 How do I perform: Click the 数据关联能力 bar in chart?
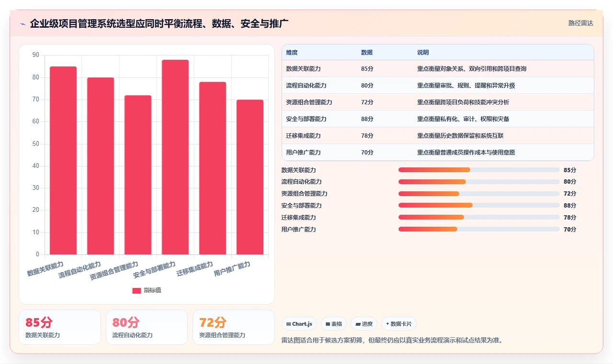coord(63,160)
